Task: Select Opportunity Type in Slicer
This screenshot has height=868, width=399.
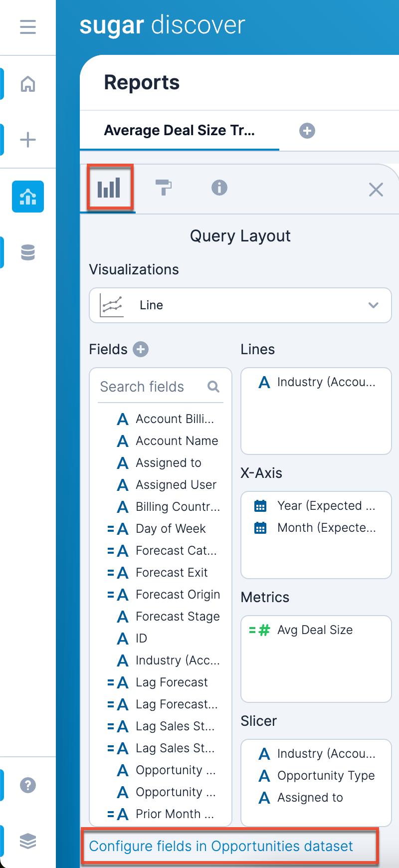Action: point(326,776)
